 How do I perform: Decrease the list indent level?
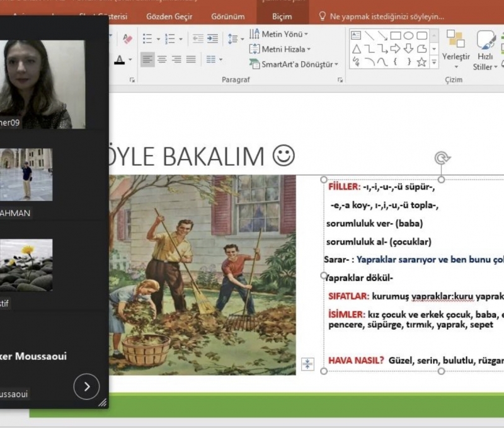tap(198, 39)
